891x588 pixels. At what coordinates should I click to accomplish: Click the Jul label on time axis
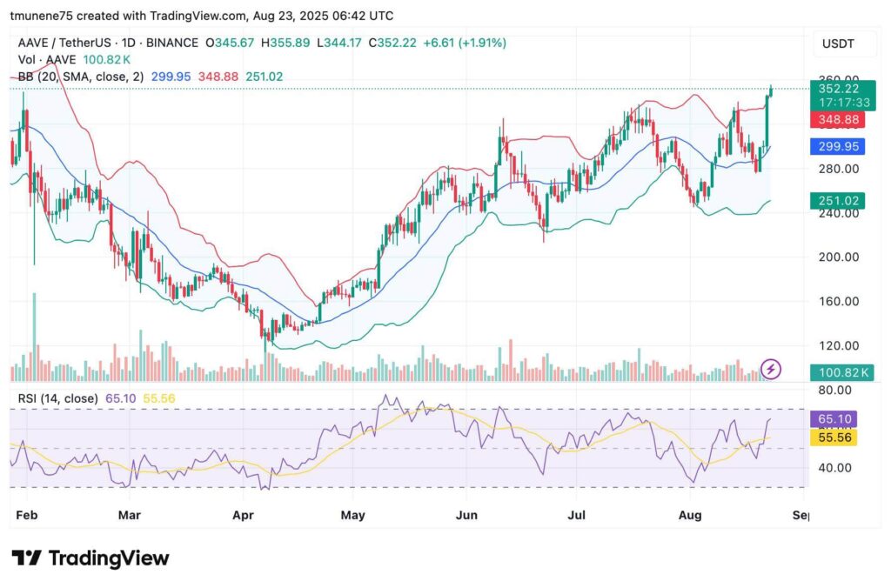point(577,515)
